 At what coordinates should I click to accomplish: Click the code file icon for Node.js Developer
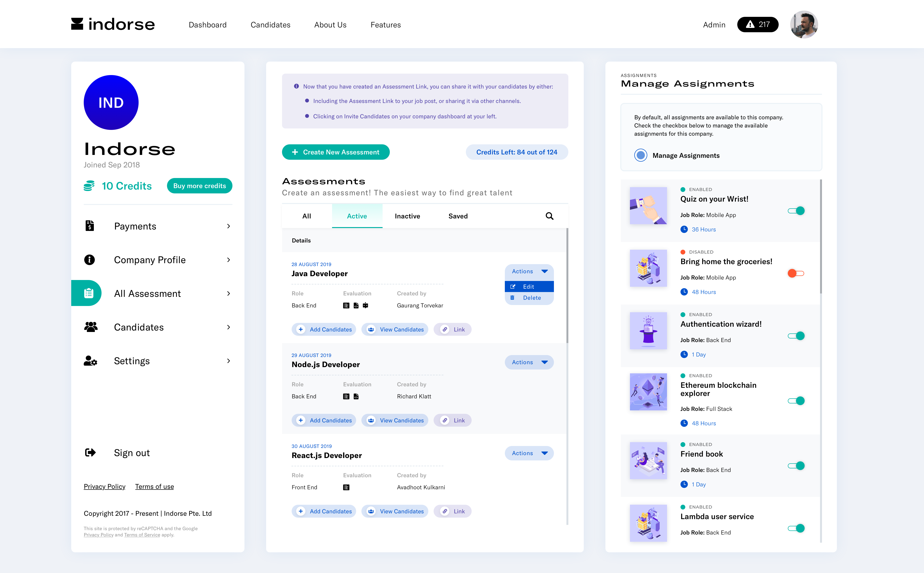click(x=356, y=396)
